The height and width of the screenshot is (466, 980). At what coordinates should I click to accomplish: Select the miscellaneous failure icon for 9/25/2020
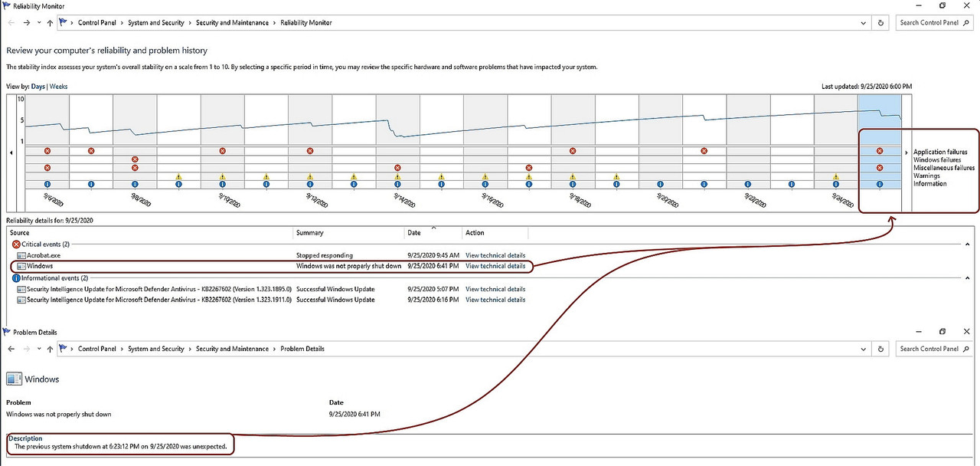[880, 167]
